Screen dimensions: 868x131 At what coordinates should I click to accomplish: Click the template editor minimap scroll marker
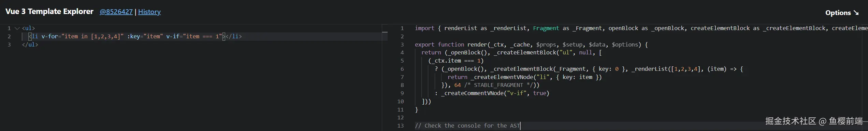(385, 32)
